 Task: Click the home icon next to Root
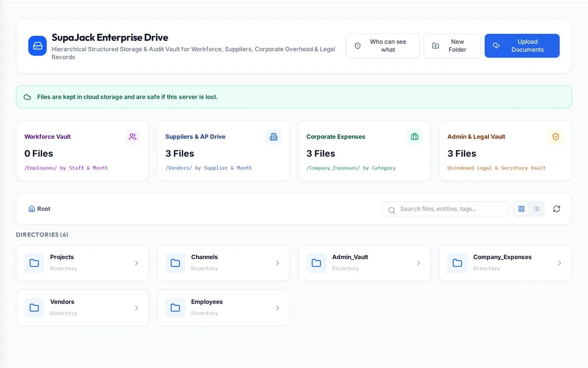coord(32,209)
